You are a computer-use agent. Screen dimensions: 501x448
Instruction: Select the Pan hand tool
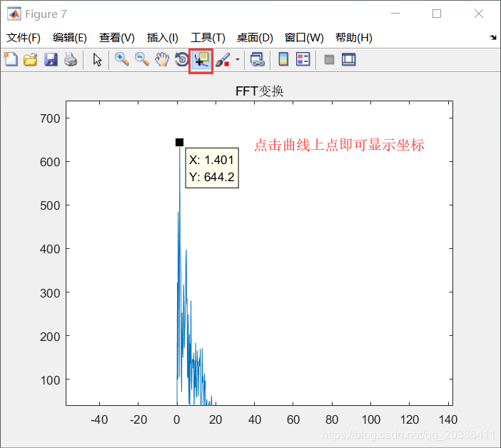coord(162,59)
